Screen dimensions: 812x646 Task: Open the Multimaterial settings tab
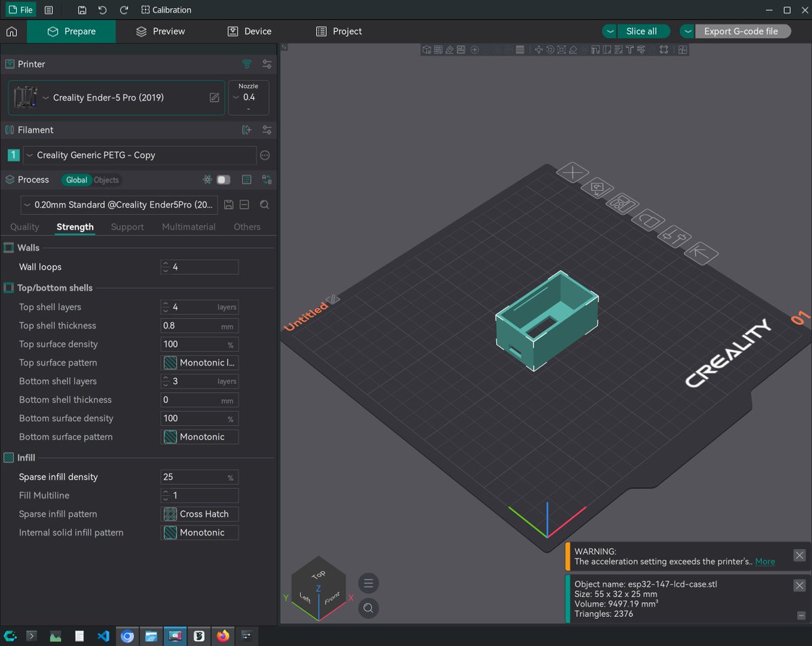189,227
